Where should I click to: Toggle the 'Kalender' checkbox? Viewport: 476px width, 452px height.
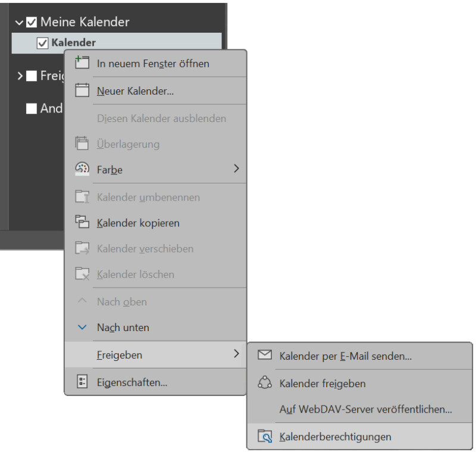point(42,43)
